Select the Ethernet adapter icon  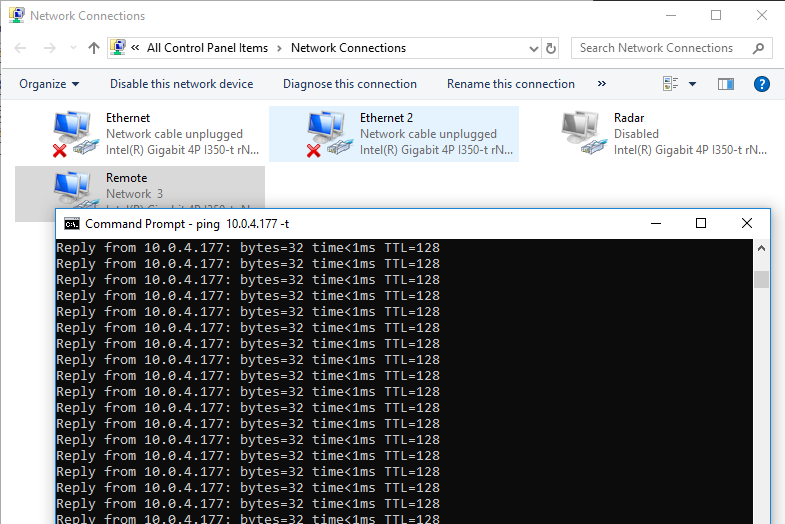tap(75, 134)
